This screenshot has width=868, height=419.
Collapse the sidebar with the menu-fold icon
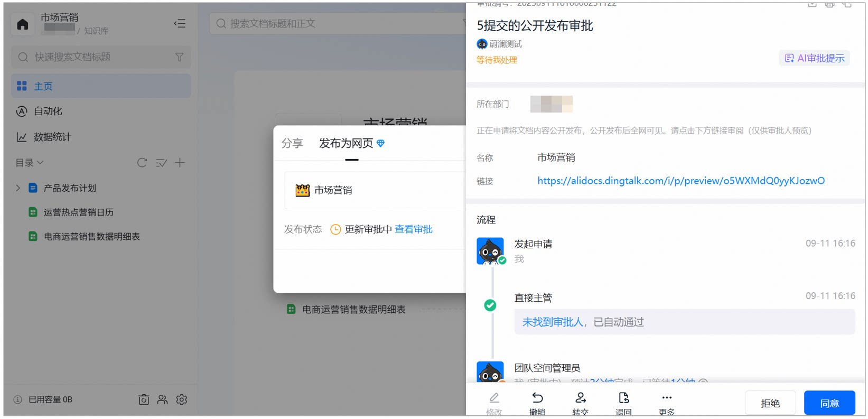180,24
